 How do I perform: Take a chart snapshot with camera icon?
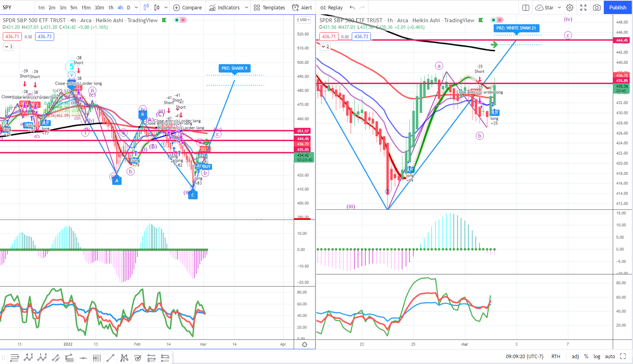coord(597,7)
